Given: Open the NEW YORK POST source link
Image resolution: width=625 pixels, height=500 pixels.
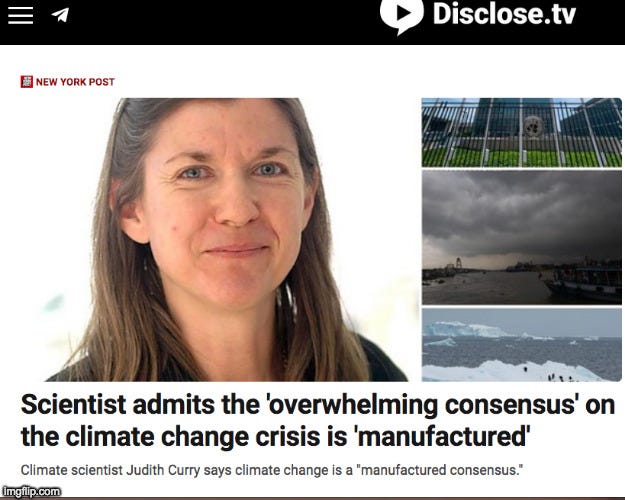Looking at the screenshot, I should click(x=75, y=82).
